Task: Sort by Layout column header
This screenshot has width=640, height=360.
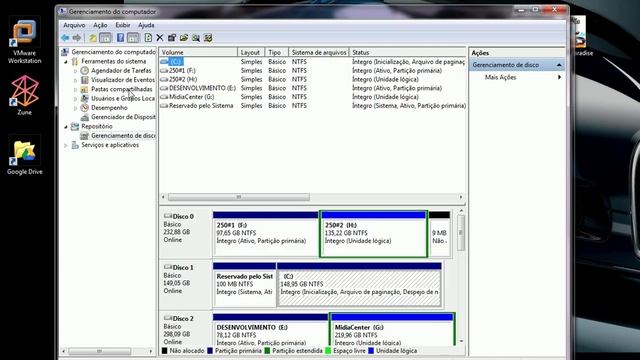Action: coord(251,52)
